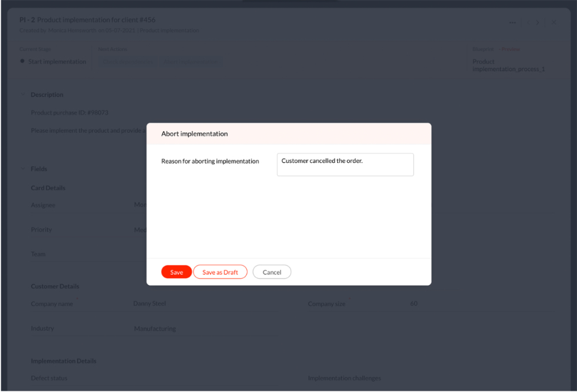
Task: Click the 'Reason for aborting implementation' label
Action: (x=210, y=161)
